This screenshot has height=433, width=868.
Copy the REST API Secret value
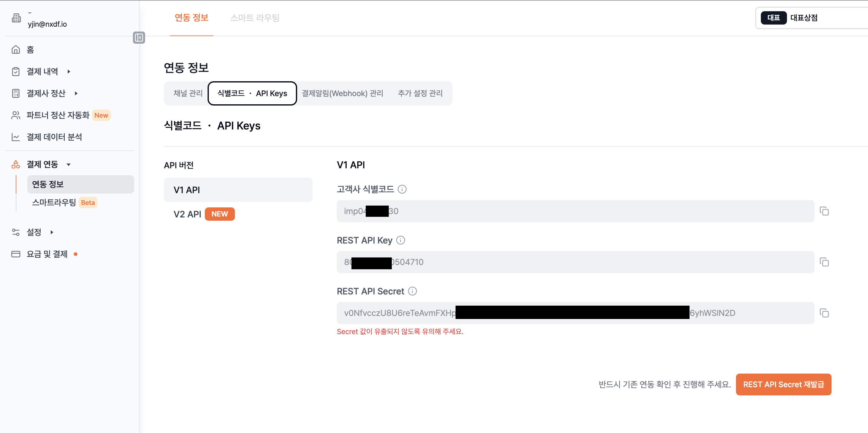tap(824, 313)
